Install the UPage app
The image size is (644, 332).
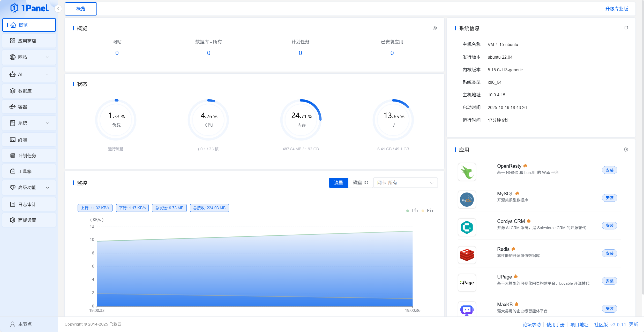[x=609, y=281]
